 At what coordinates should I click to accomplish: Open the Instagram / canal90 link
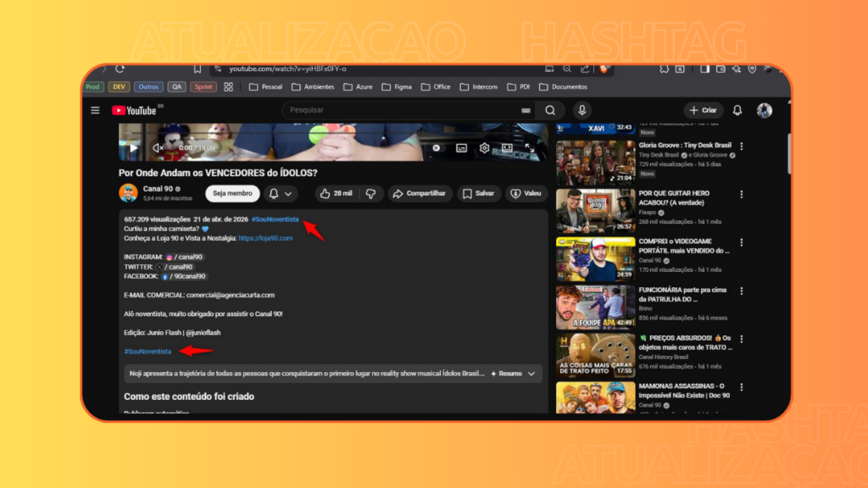pos(184,257)
